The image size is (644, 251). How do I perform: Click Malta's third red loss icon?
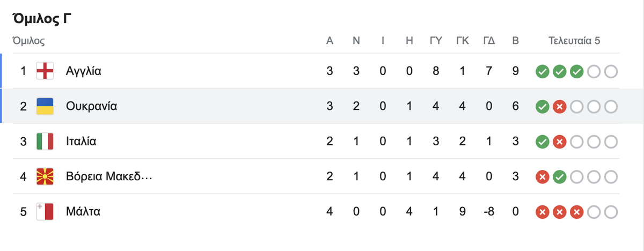coord(576,212)
